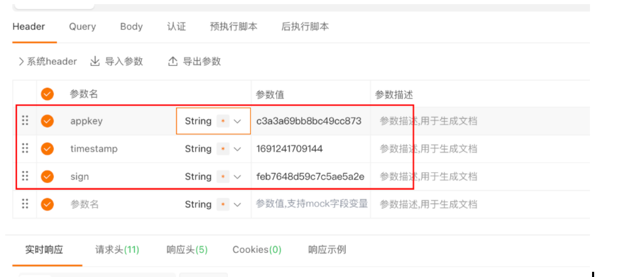Toggle the select-all checkbox in the table header
644x277 pixels.
click(47, 94)
